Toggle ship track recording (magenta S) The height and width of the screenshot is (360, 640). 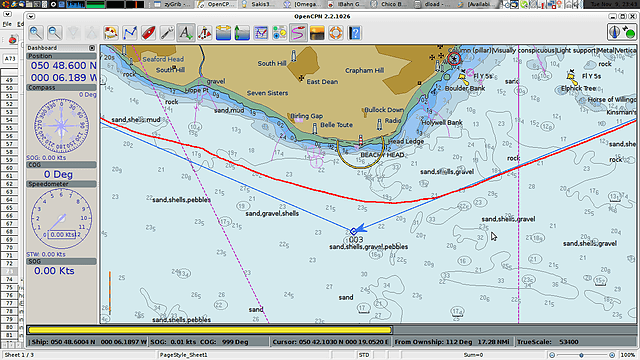click(x=298, y=33)
